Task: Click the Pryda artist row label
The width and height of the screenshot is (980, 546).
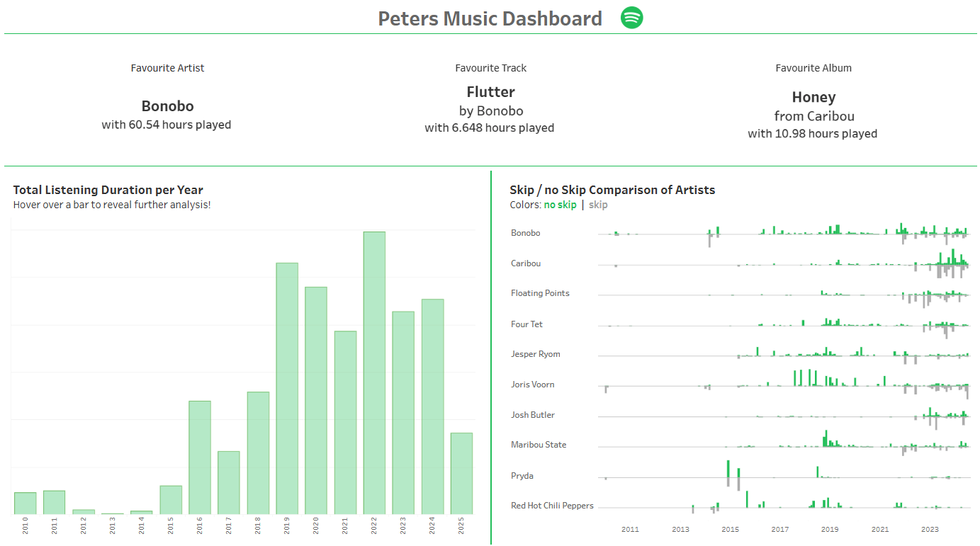Action: click(x=522, y=476)
